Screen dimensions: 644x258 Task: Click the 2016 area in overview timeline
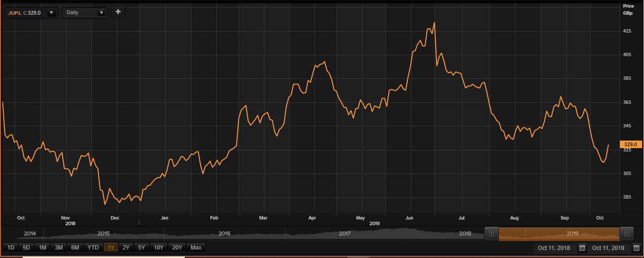coord(224,233)
